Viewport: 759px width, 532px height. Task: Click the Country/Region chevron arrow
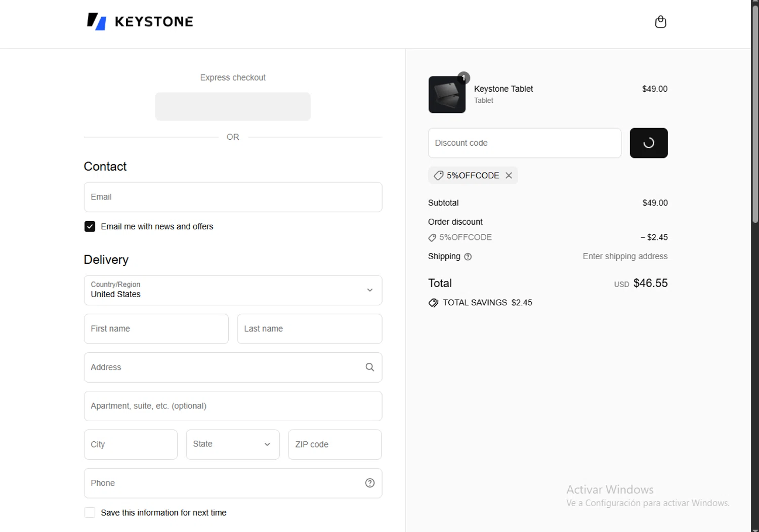click(x=370, y=290)
